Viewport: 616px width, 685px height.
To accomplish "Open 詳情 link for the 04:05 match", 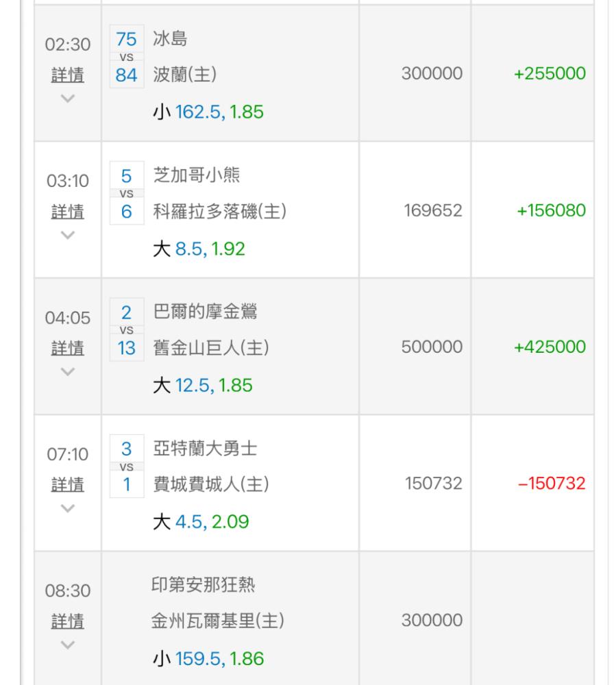I will pos(68,348).
